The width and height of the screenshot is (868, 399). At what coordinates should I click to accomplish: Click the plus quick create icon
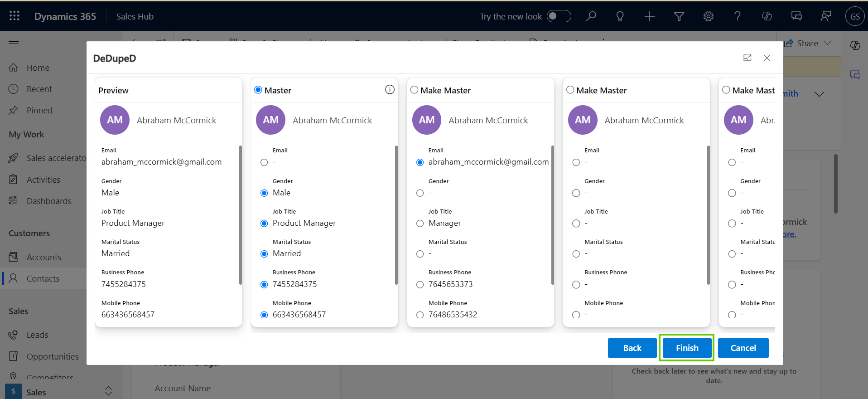(x=649, y=16)
